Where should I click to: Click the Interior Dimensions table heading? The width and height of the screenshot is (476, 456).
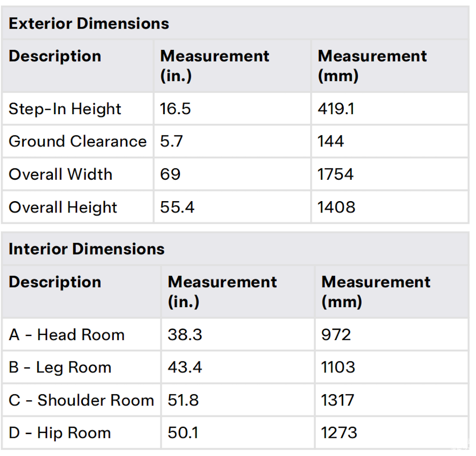tap(87, 249)
